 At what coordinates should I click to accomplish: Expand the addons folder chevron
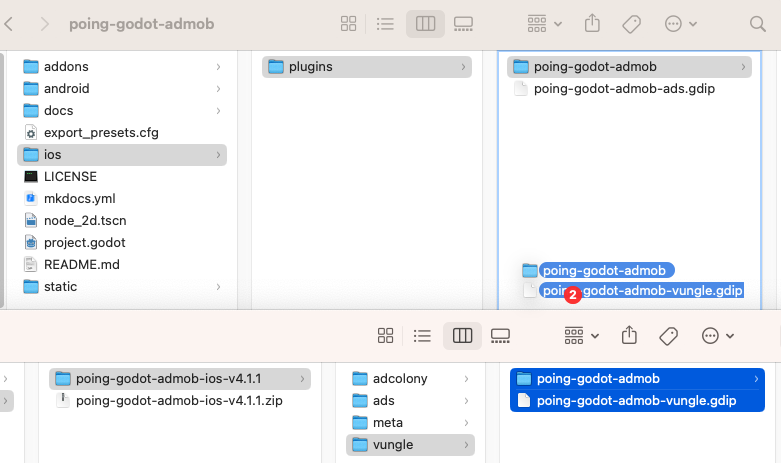coord(218,67)
